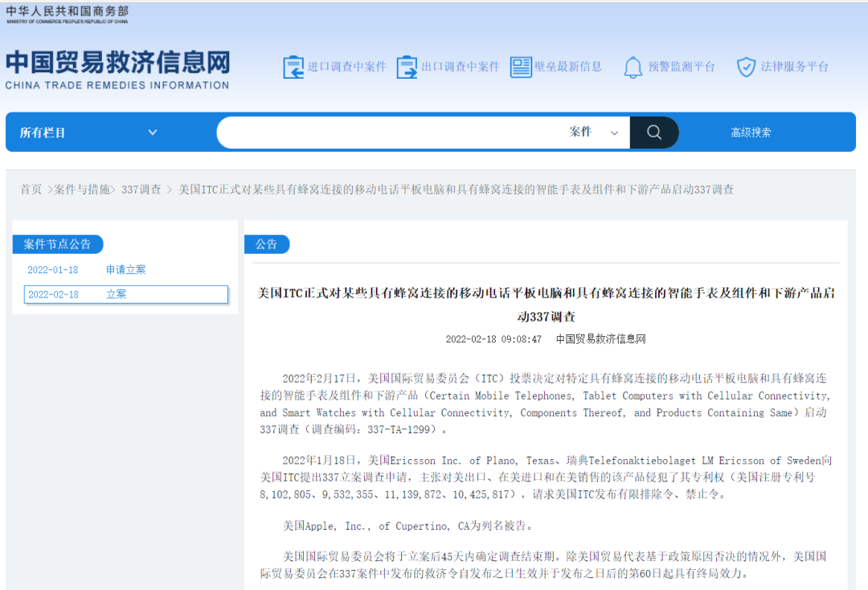The image size is (868, 590).
Task: Expand the 所有栏目 dropdown
Action: coord(88,133)
